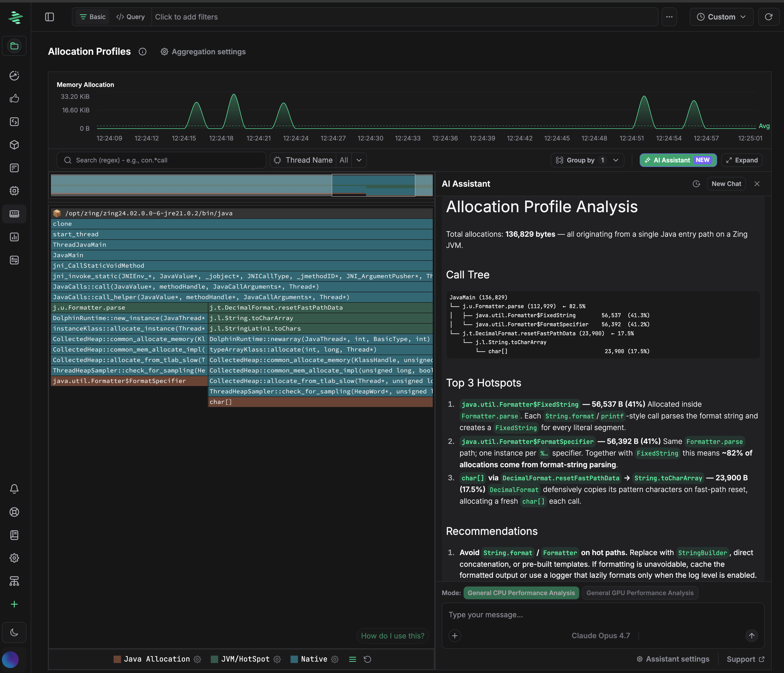This screenshot has height=673, width=784.
Task: Select the jni_CallStaticVoidMethod frame
Action: (242, 266)
